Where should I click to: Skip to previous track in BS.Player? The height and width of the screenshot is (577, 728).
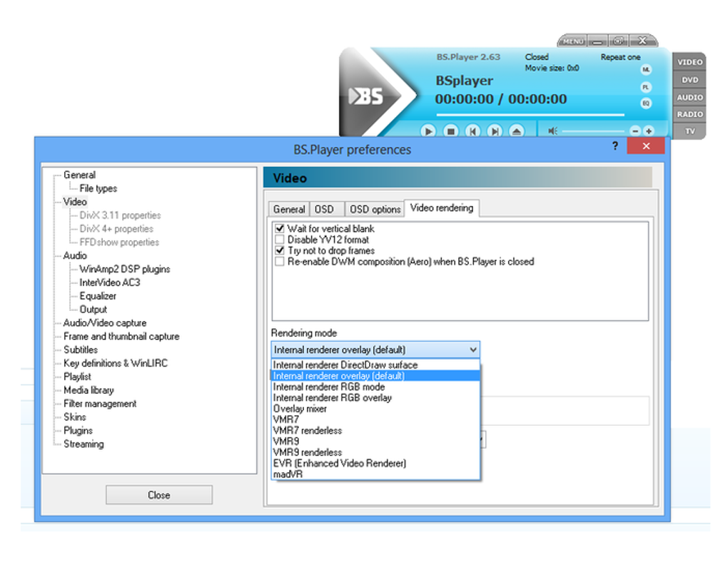[472, 131]
